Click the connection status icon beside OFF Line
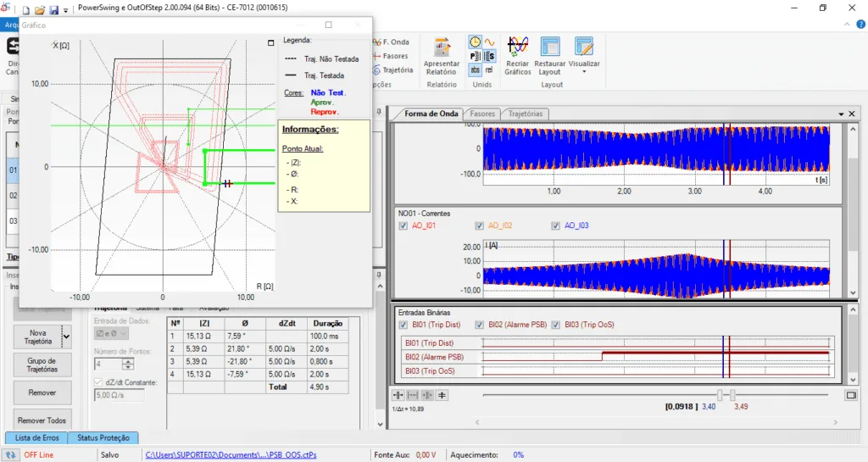This screenshot has width=868, height=462. [x=11, y=455]
